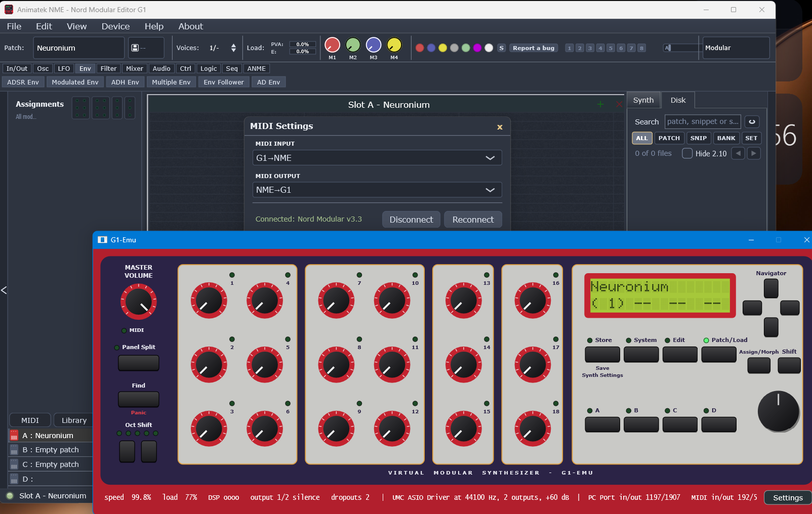Click the slot A icon beside Neuronium

(14, 436)
